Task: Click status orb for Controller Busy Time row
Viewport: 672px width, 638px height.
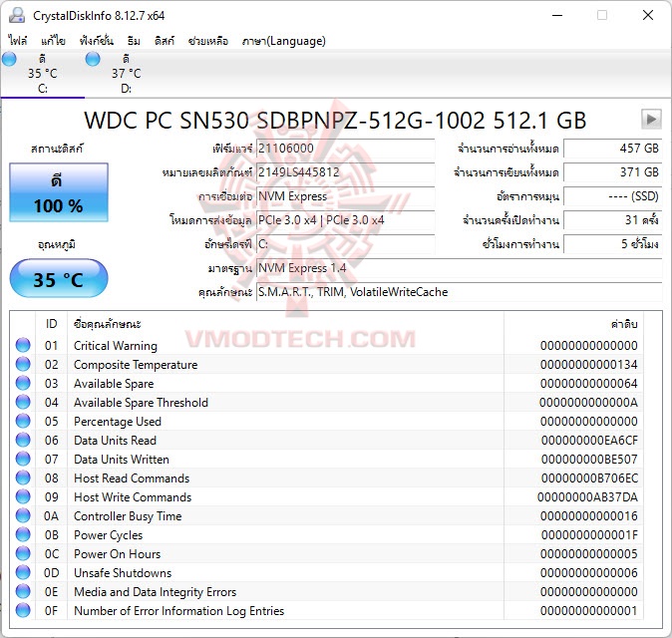Action: pos(23,515)
